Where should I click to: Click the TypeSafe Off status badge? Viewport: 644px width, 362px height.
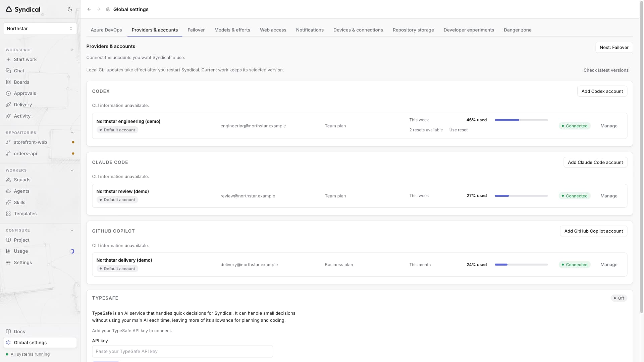click(619, 298)
